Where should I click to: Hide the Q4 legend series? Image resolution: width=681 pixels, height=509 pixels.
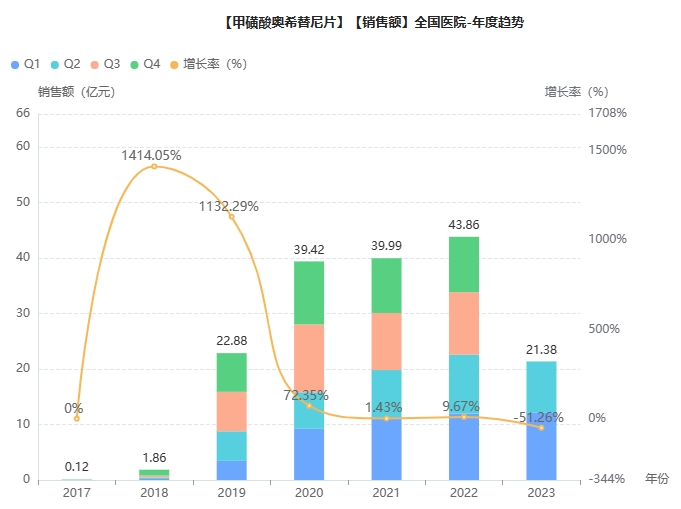click(x=145, y=64)
